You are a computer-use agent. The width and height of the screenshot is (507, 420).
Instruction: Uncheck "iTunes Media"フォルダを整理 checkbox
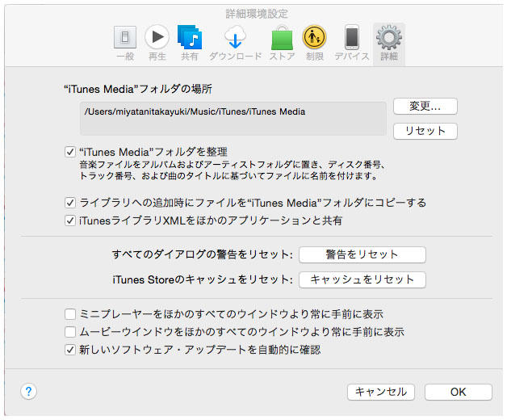[69, 151]
